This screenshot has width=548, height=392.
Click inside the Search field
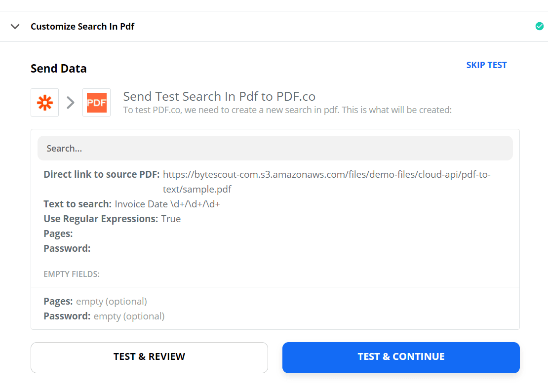pyautogui.click(x=275, y=148)
